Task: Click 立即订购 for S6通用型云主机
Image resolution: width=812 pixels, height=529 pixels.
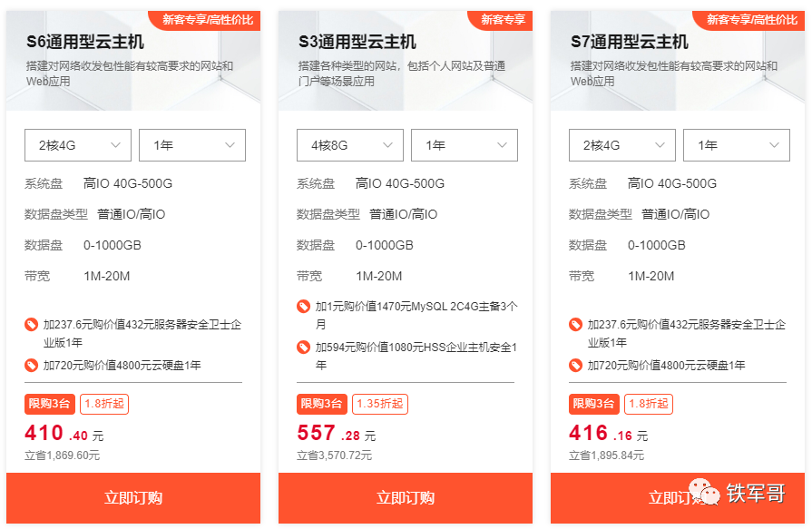Action: pyautogui.click(x=133, y=498)
